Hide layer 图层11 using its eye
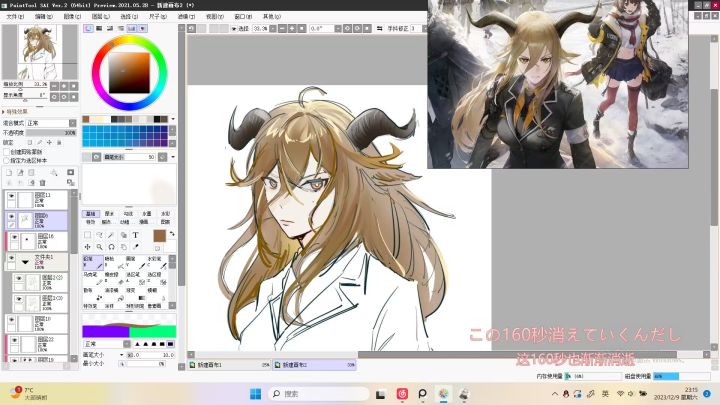 coord(11,196)
